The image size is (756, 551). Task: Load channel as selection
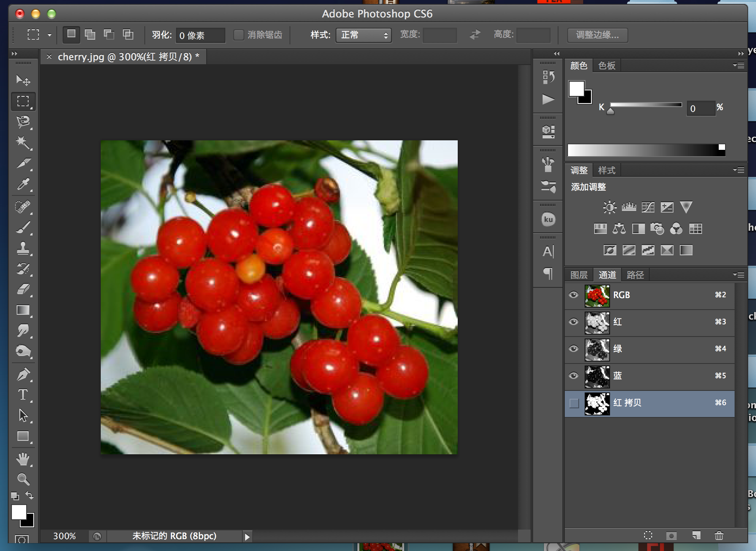(x=648, y=536)
